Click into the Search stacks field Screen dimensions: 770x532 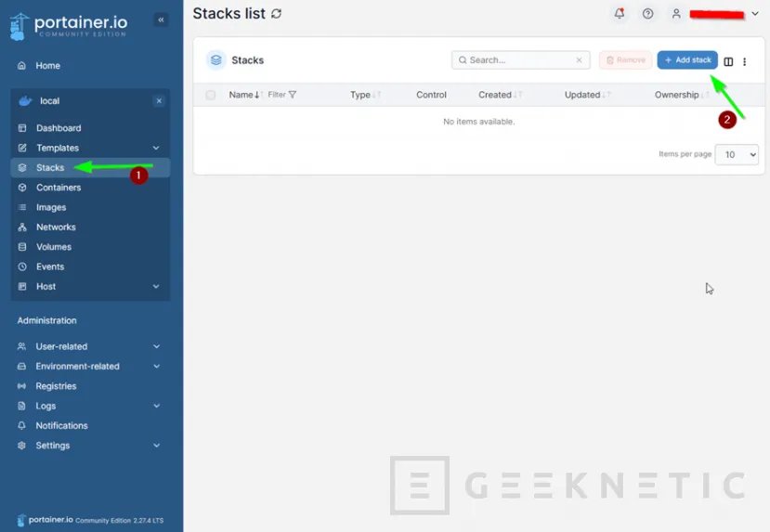[520, 59]
